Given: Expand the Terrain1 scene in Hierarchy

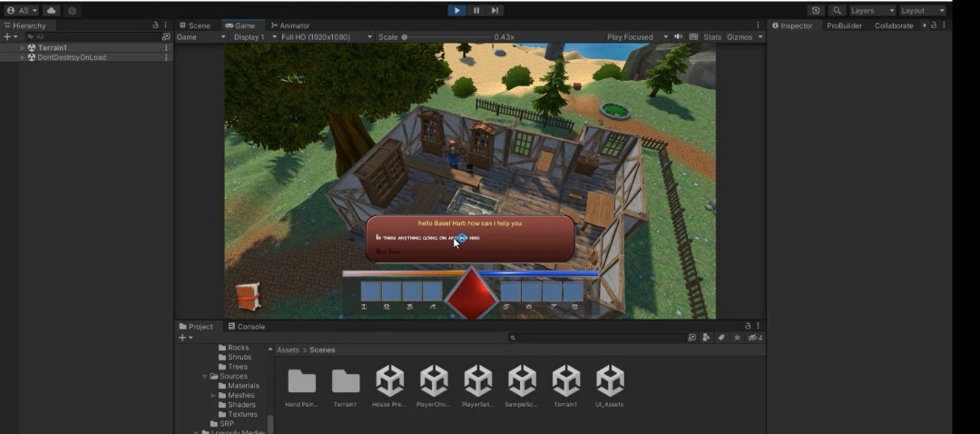Looking at the screenshot, I should [23, 47].
